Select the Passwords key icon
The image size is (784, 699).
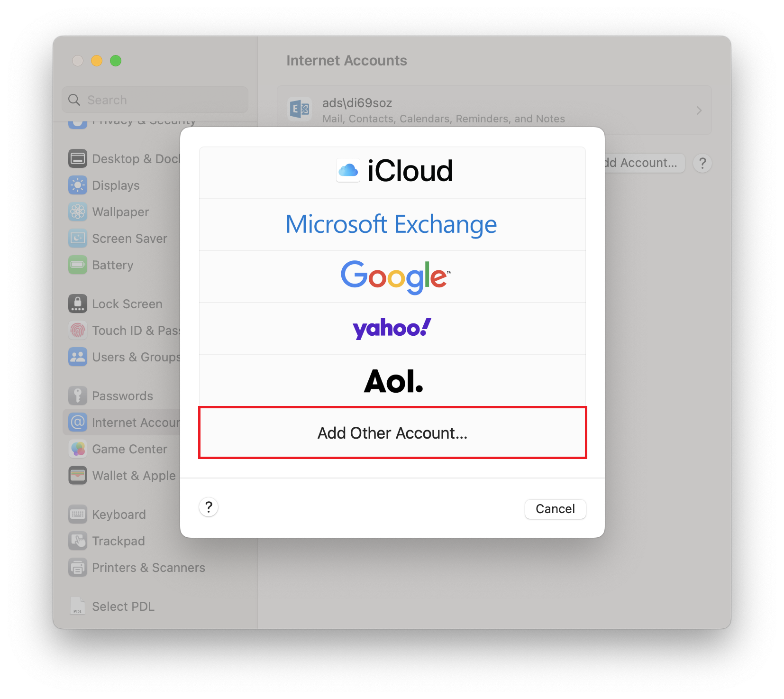coord(77,395)
